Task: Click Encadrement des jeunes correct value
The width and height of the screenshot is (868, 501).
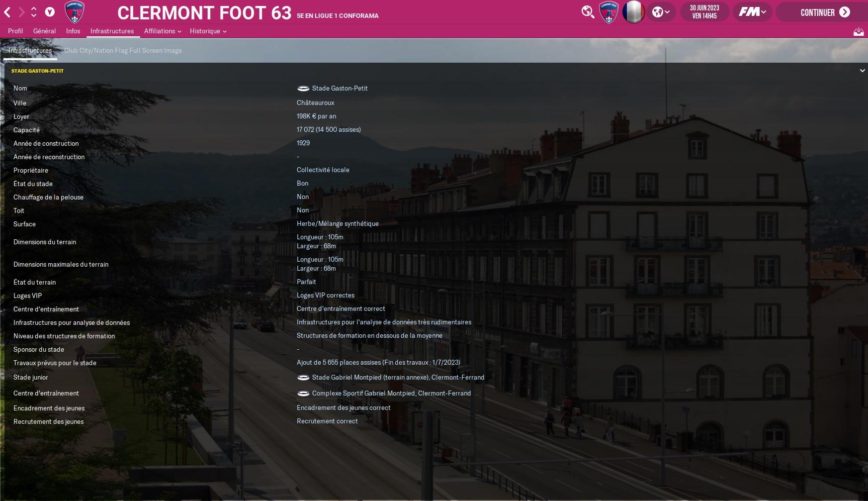Action: coord(344,407)
